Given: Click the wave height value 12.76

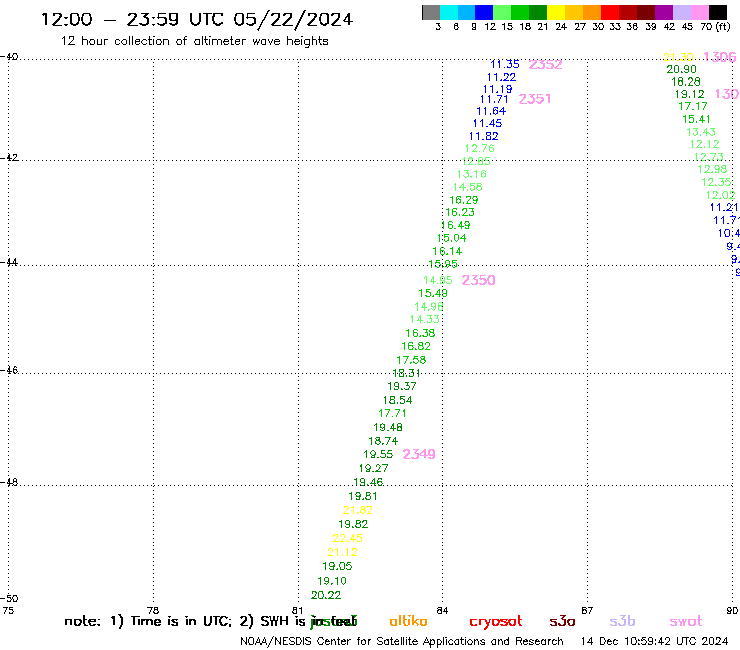Looking at the screenshot, I should click(x=479, y=149).
